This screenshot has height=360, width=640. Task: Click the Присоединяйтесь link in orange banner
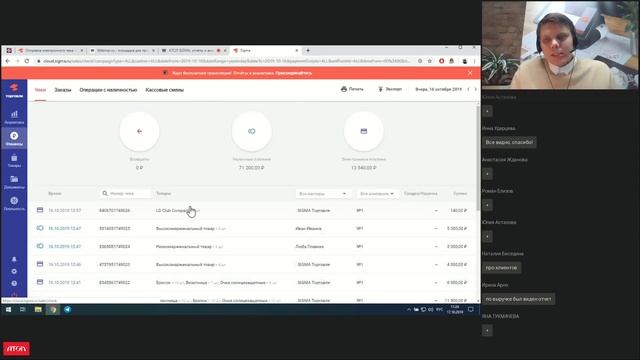coord(293,73)
